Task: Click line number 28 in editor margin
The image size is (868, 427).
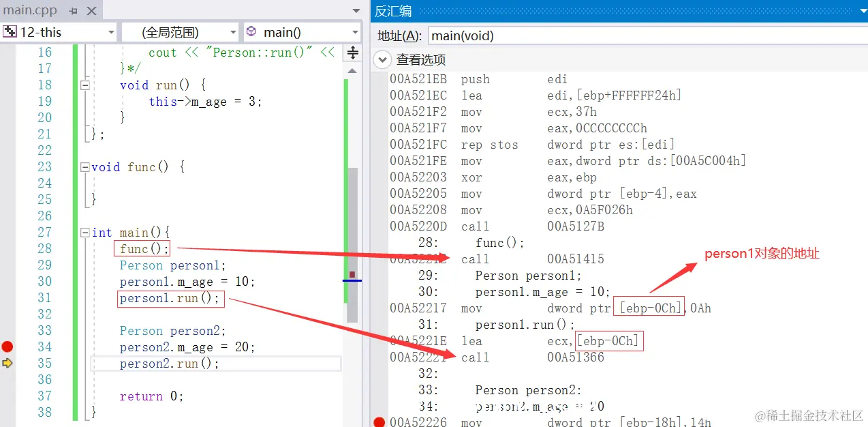Action: point(44,249)
